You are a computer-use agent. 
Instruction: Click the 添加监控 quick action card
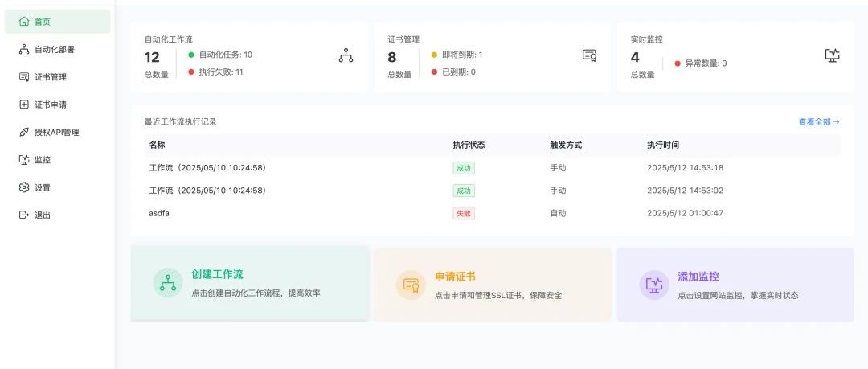click(735, 284)
